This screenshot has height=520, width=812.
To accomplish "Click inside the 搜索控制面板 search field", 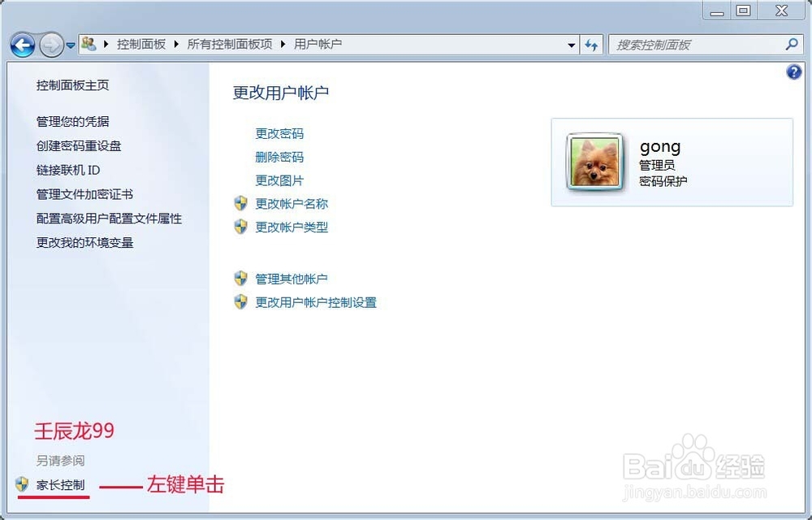I will point(698,45).
